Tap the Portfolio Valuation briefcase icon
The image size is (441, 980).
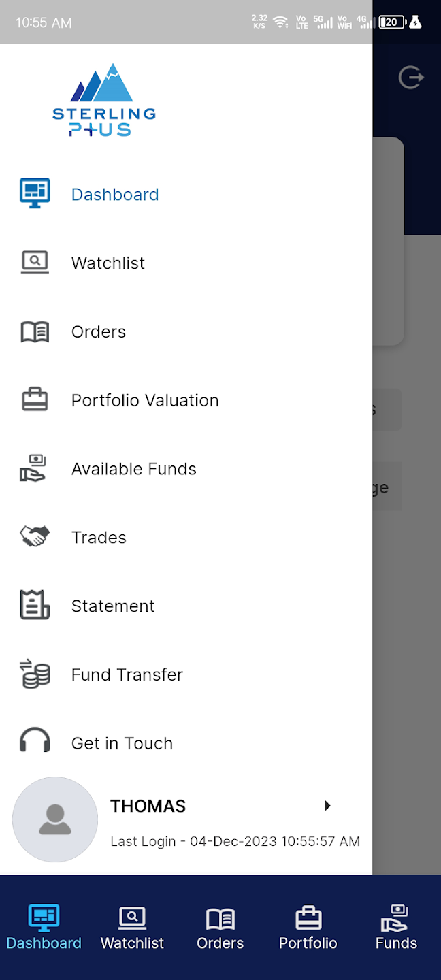coord(35,399)
